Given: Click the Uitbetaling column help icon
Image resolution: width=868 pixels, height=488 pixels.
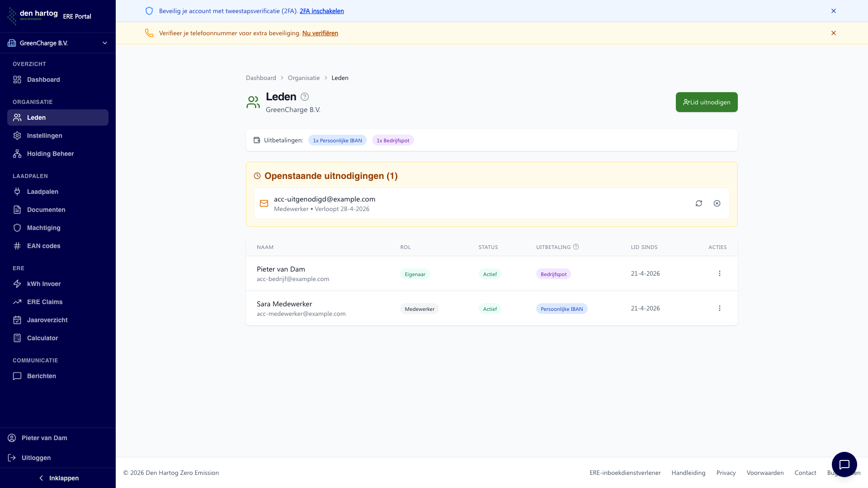Looking at the screenshot, I should (x=576, y=247).
